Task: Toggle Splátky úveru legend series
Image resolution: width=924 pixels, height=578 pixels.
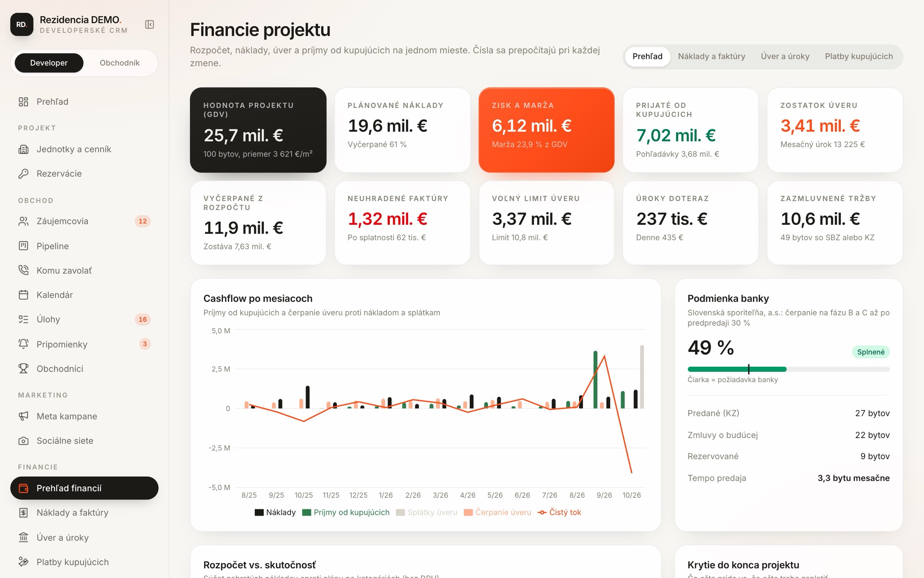Action: point(427,512)
